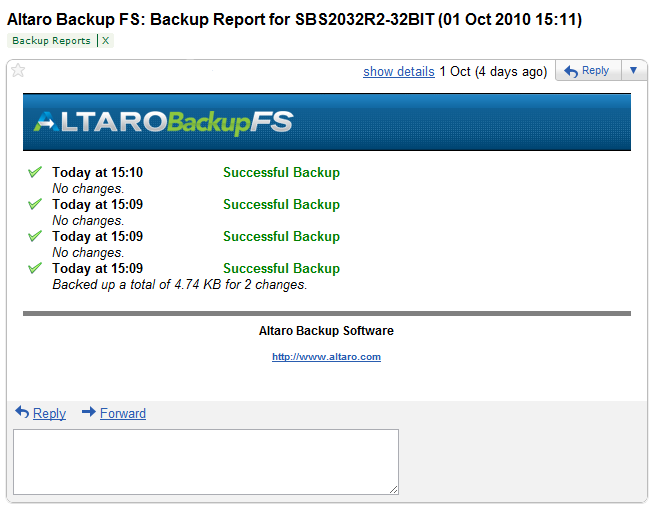Image resolution: width=654 pixels, height=509 pixels.
Task: Click the checkmark icon beside the last backup entry
Action: coord(35,268)
